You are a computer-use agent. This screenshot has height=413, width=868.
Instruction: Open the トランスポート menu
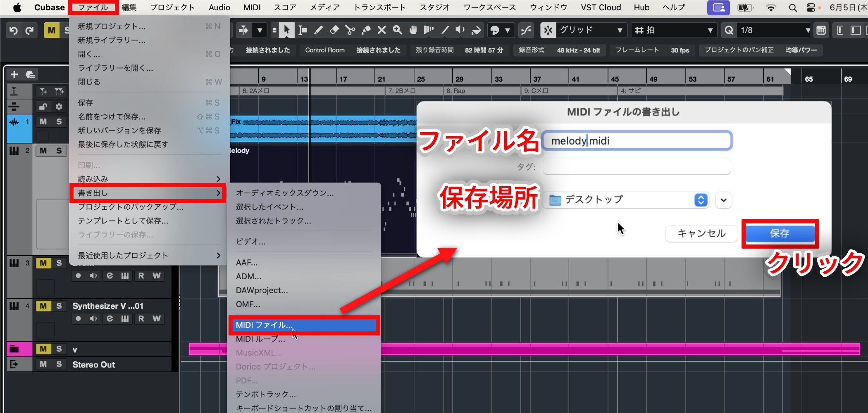tap(379, 7)
